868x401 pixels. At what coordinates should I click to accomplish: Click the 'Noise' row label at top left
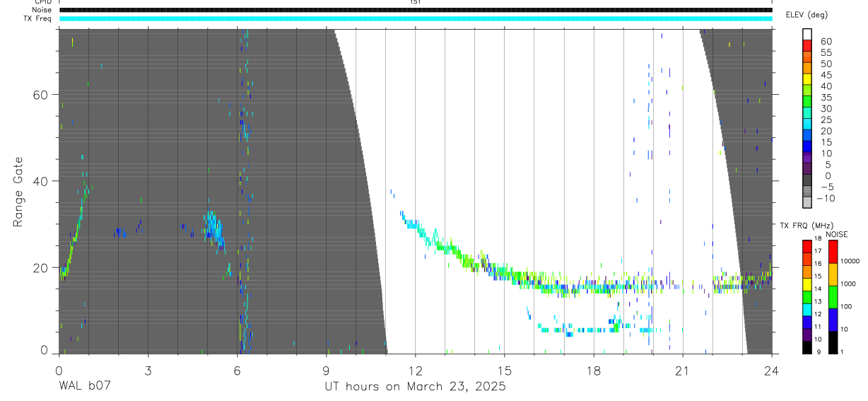coord(42,10)
